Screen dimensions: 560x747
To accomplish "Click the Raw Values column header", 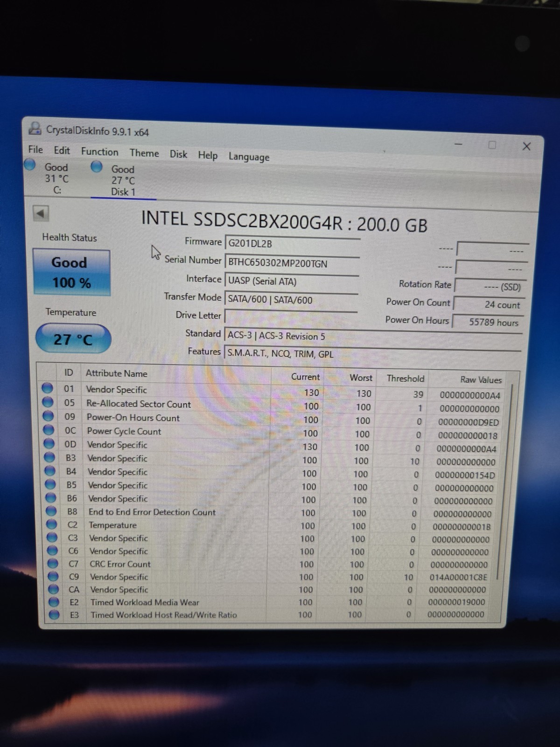I will click(481, 380).
